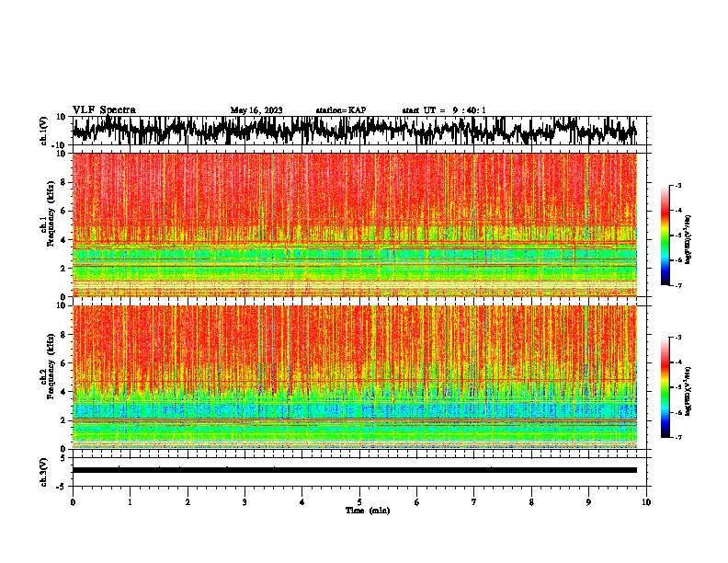Click the ch.1 colorbar "log(PSD)" label
The height and width of the screenshot is (563, 728).
688,240
